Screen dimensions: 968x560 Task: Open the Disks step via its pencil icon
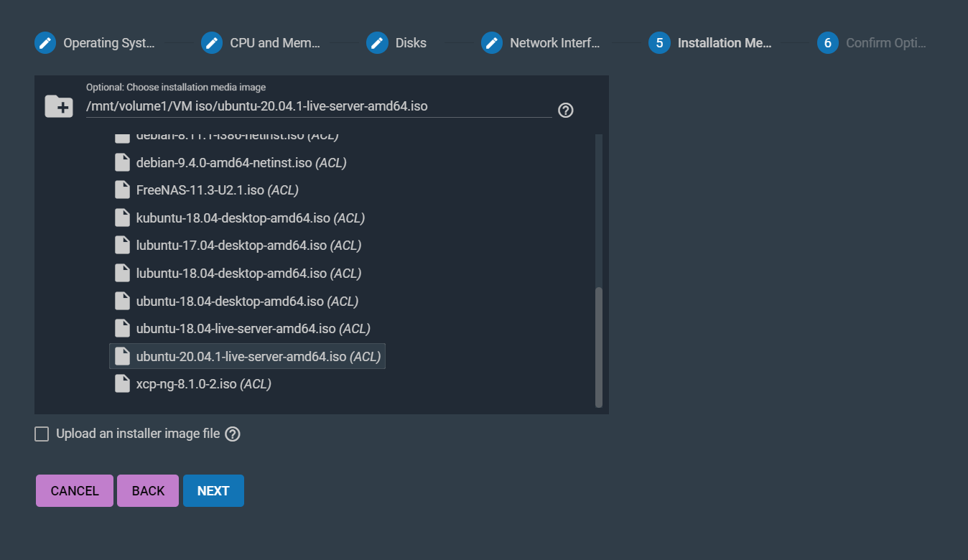click(x=377, y=42)
